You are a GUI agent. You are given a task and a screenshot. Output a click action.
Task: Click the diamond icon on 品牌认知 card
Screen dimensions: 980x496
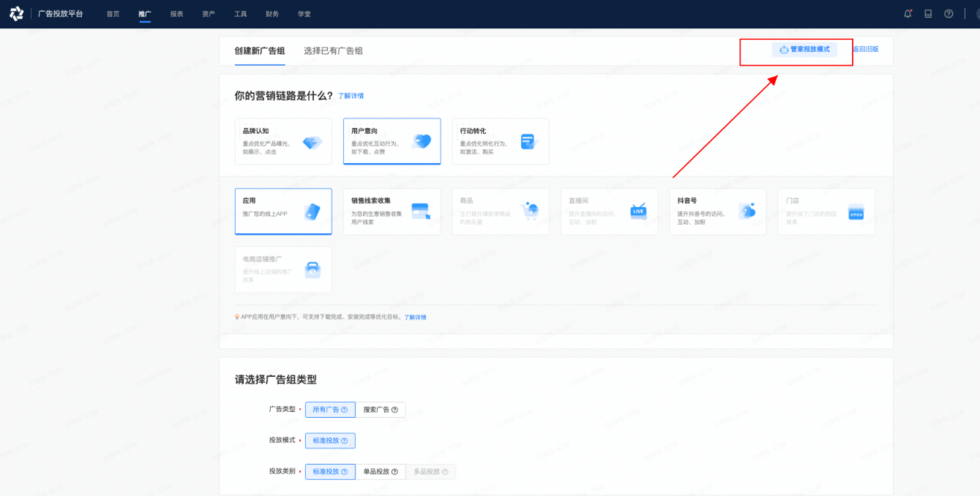point(313,143)
